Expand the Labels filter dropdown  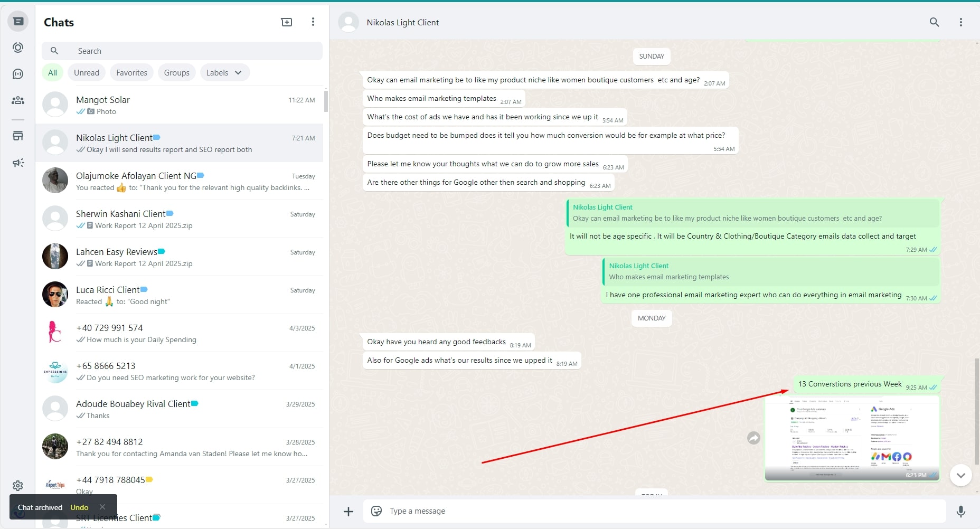coord(224,73)
